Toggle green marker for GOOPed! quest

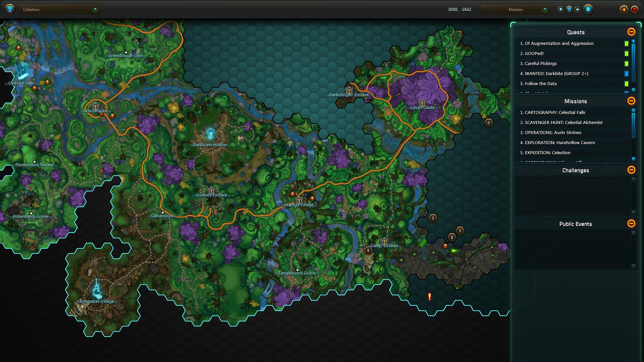point(626,54)
